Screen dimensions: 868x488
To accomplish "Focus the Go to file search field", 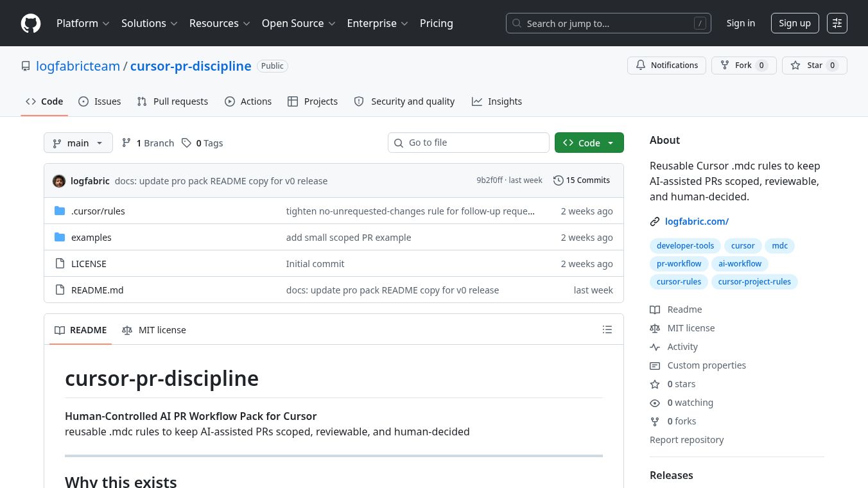I will pos(469,143).
